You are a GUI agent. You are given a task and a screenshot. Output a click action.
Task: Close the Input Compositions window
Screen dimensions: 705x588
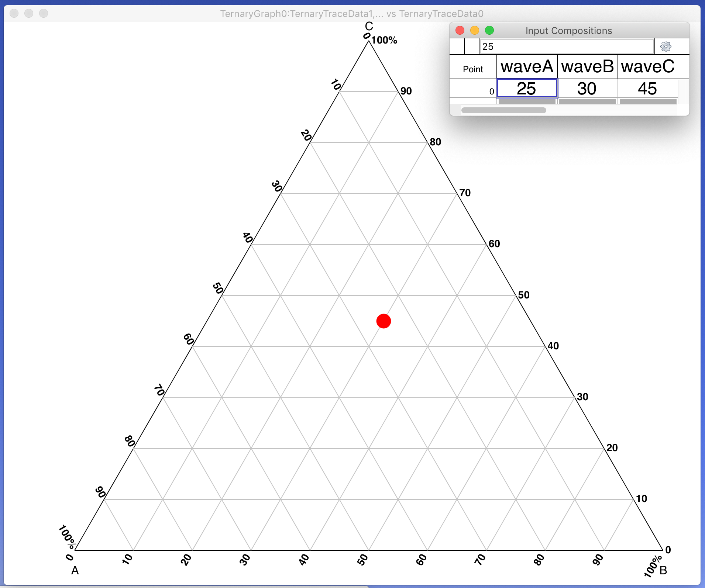(x=460, y=30)
